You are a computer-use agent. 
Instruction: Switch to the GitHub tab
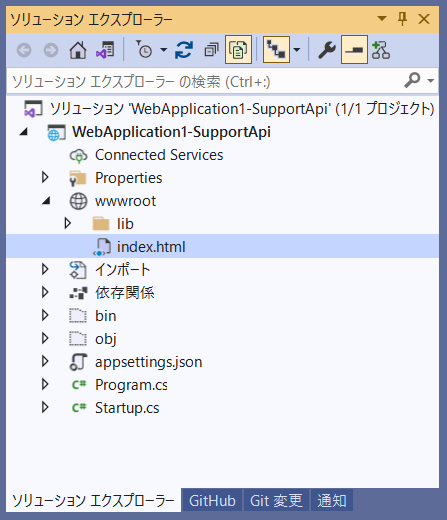(212, 500)
